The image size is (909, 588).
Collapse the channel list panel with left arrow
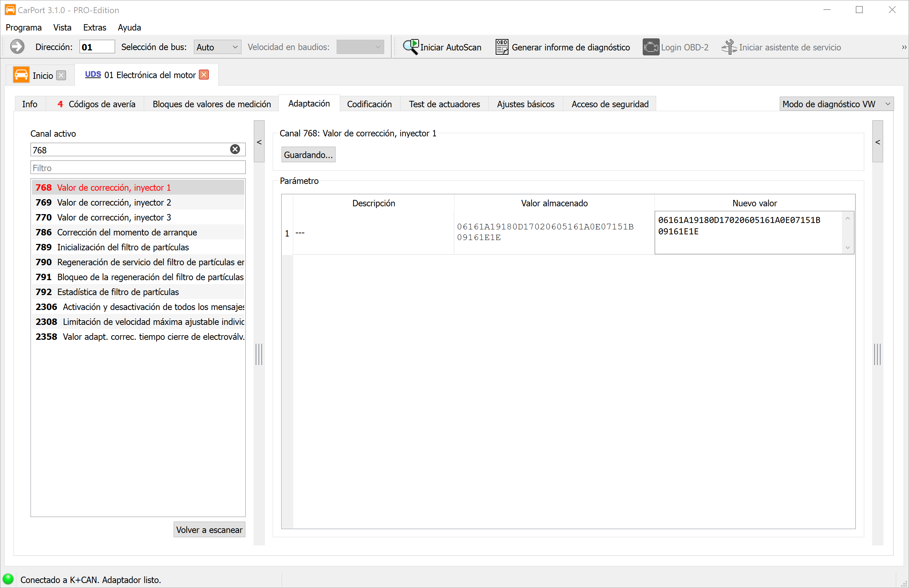259,142
